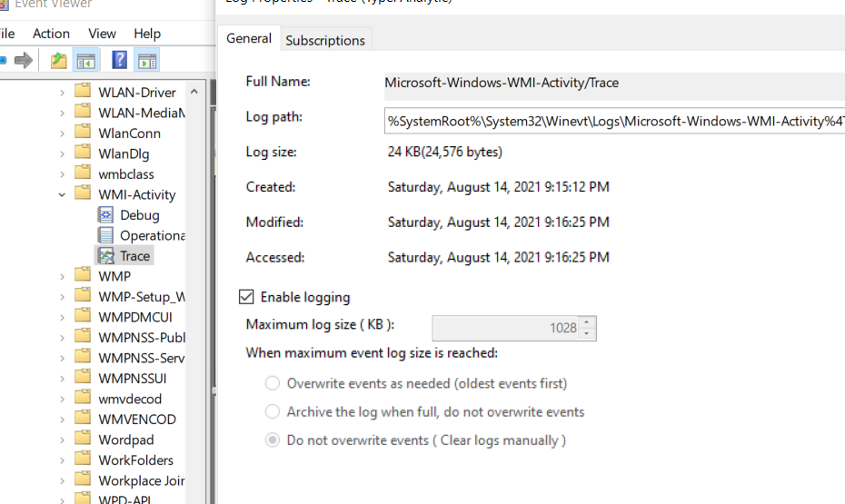Uncheck the Enable logging checkbox

coord(246,297)
